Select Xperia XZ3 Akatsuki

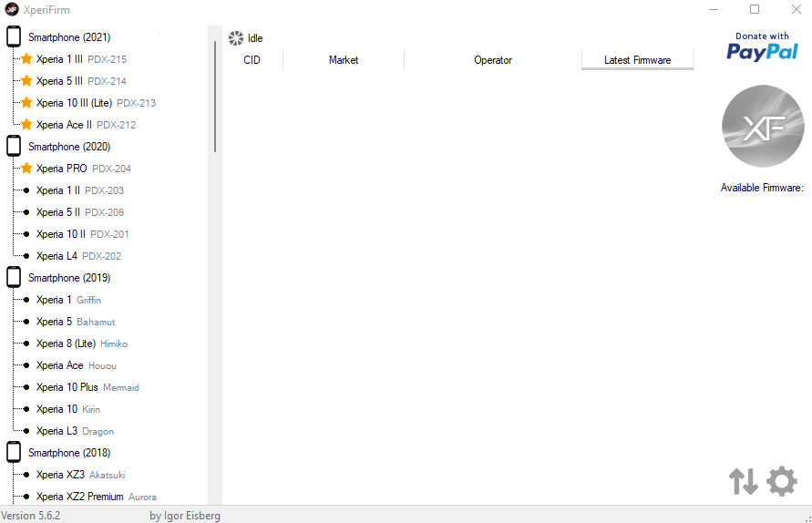coord(81,475)
